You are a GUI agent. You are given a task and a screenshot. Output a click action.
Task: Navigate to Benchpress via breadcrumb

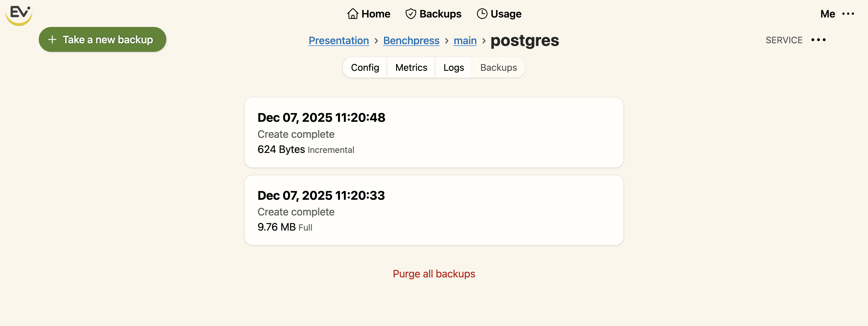pyautogui.click(x=411, y=41)
